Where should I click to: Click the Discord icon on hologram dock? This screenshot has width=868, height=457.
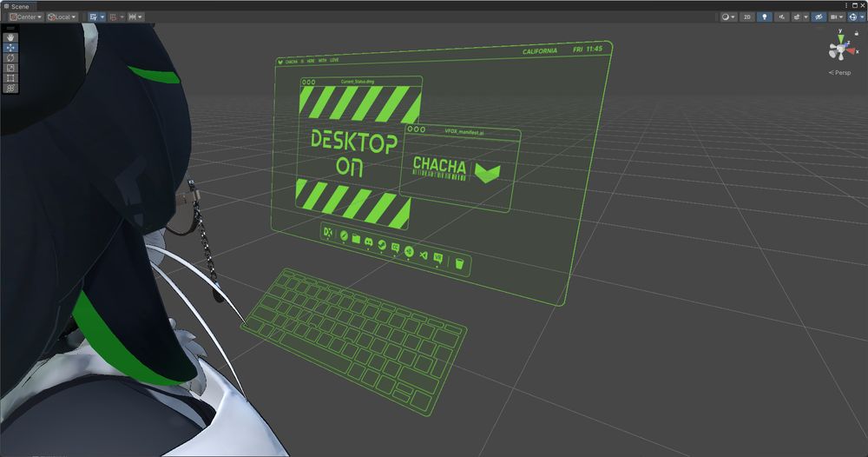(369, 241)
